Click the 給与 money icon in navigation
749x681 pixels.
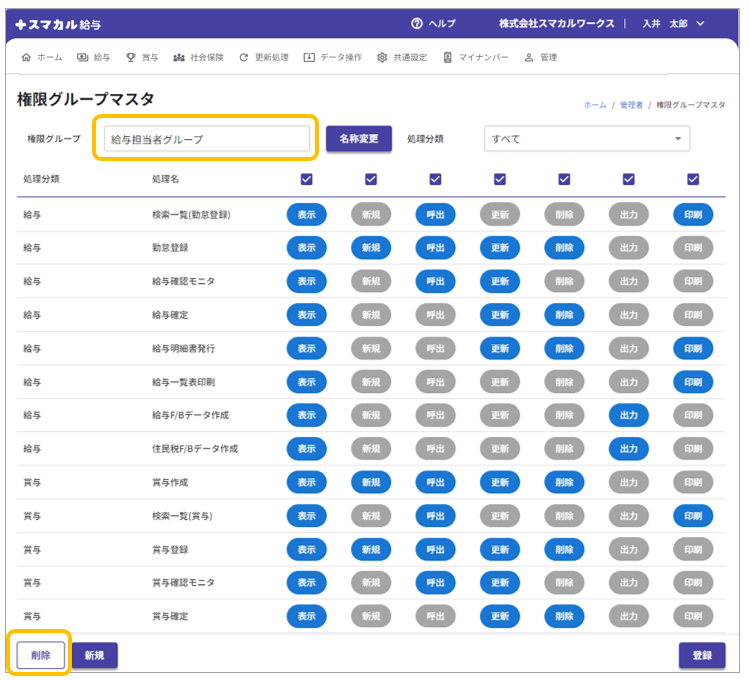click(82, 58)
